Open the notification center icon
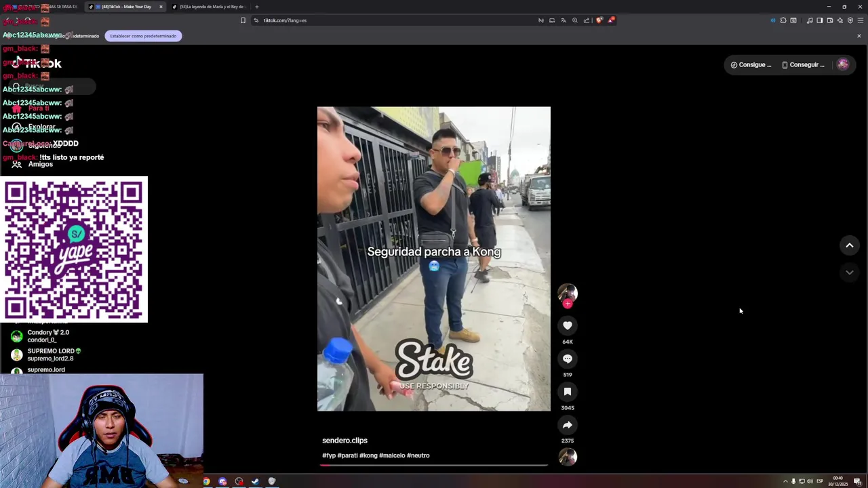The height and width of the screenshot is (488, 868). click(857, 481)
